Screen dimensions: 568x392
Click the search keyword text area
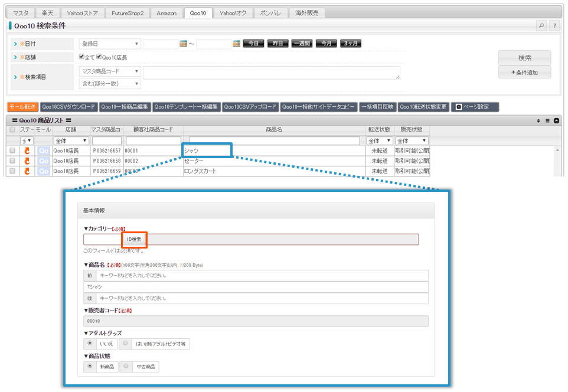[272, 73]
